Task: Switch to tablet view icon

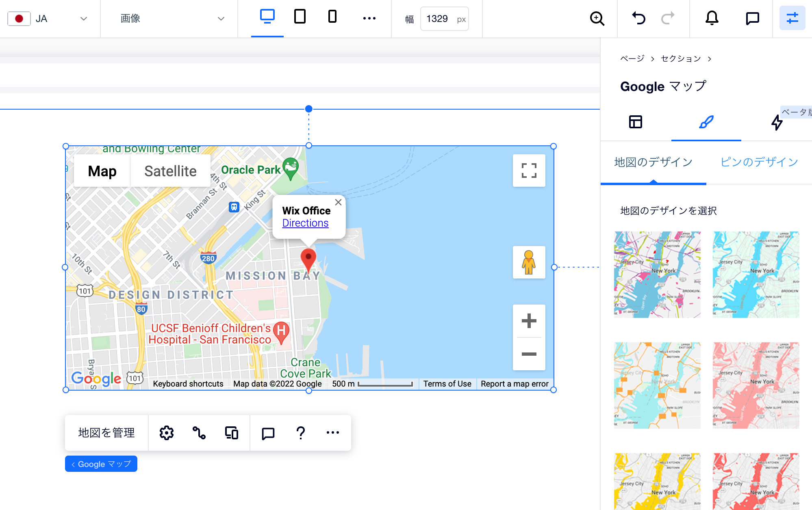Action: (x=300, y=17)
